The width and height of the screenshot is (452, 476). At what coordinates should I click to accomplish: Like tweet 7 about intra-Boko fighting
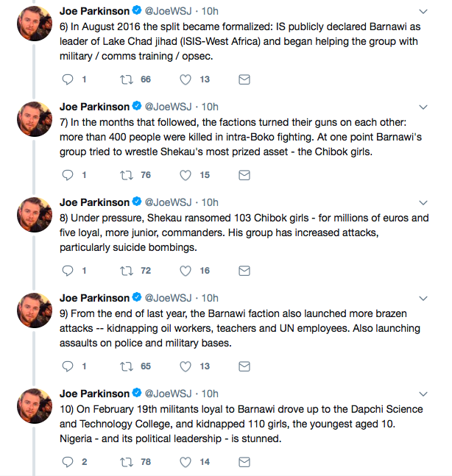point(186,175)
